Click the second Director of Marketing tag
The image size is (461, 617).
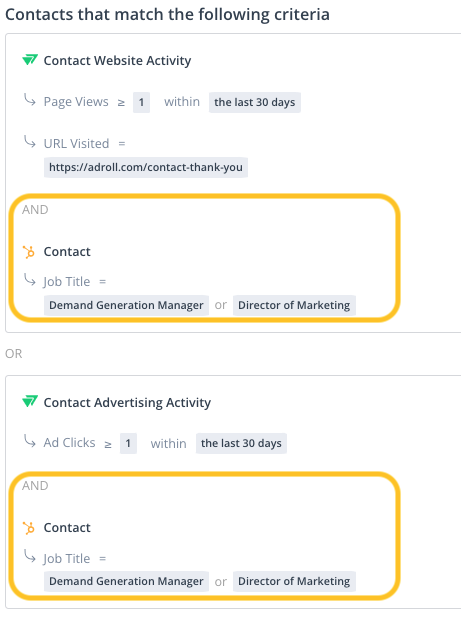(294, 582)
